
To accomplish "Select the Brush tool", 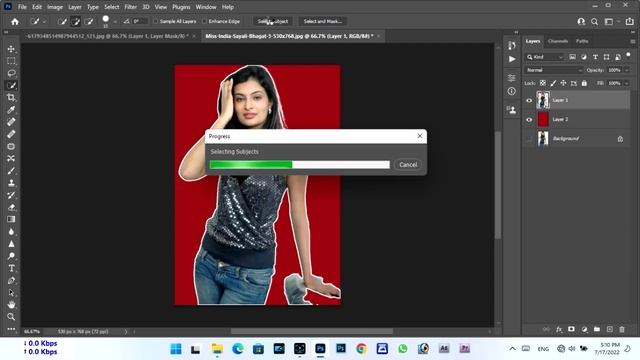I will click(11, 171).
